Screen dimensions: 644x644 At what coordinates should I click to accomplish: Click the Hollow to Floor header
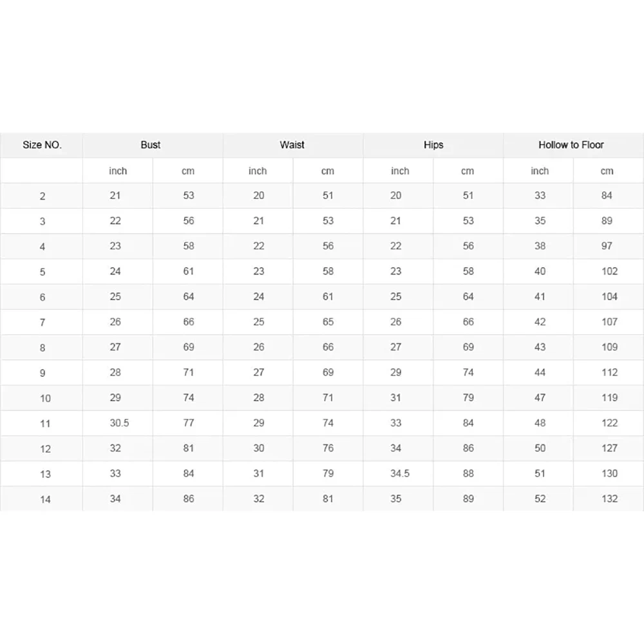coord(571,145)
